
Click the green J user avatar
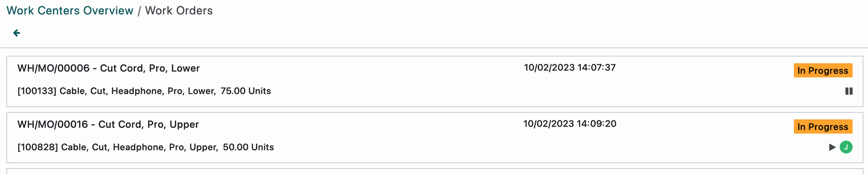pyautogui.click(x=846, y=147)
